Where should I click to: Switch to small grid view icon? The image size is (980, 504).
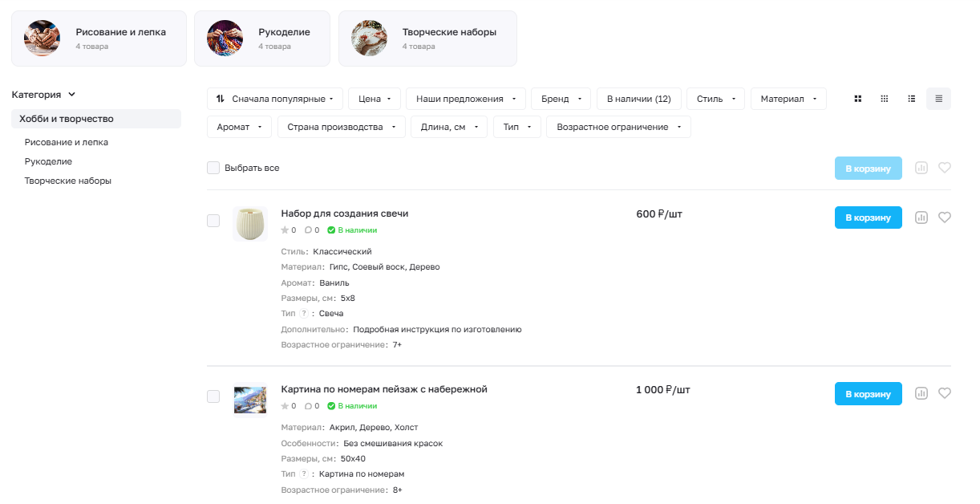coord(885,99)
